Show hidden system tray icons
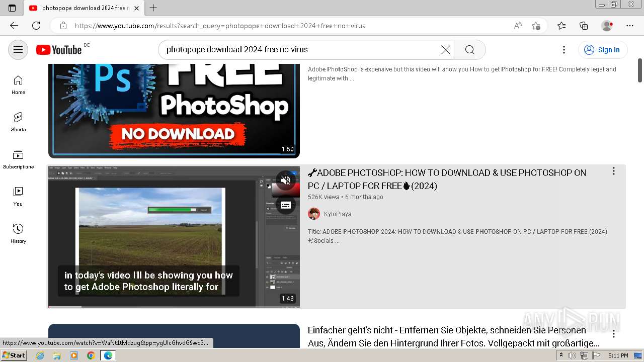The height and width of the screenshot is (362, 644). tap(561, 355)
